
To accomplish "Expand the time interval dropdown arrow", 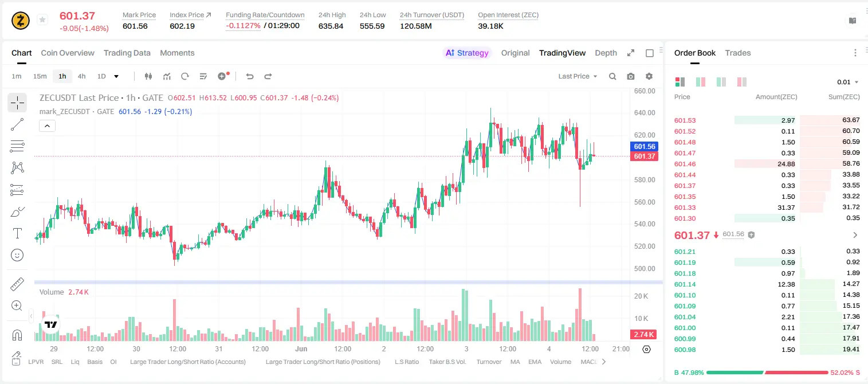I will (x=116, y=76).
